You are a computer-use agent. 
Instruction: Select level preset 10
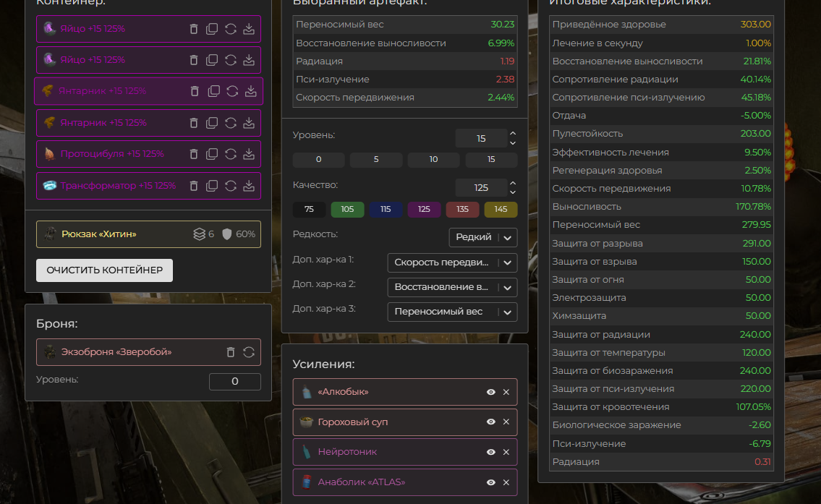[433, 159]
